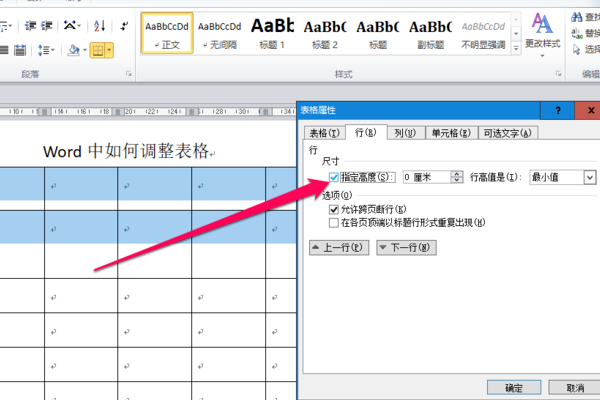
Task: Decrease row height with spinner down
Action: (457, 180)
